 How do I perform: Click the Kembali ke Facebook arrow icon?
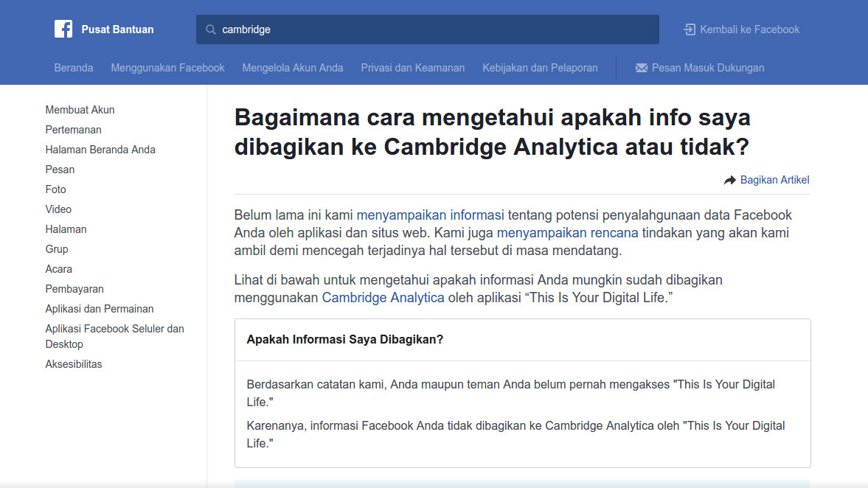[690, 29]
